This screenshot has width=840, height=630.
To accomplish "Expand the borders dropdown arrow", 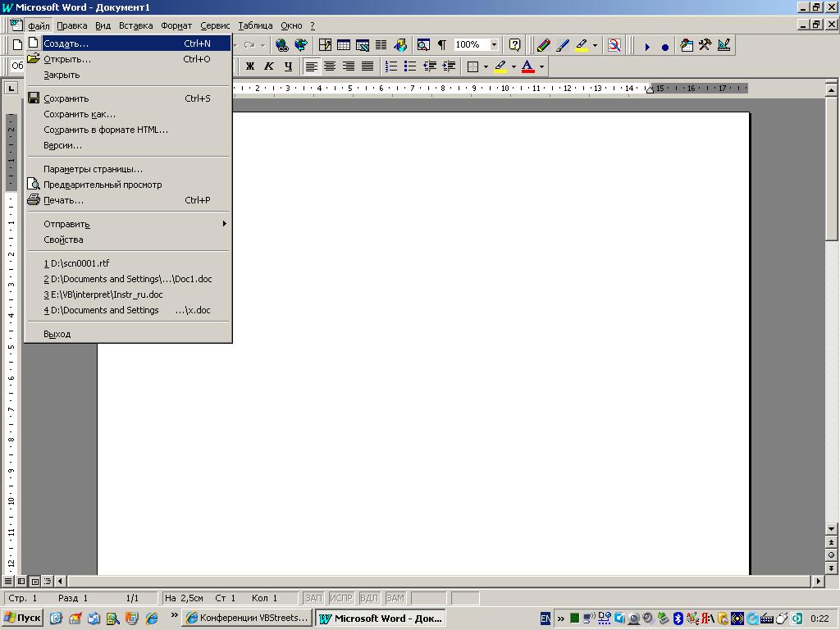I will [486, 67].
